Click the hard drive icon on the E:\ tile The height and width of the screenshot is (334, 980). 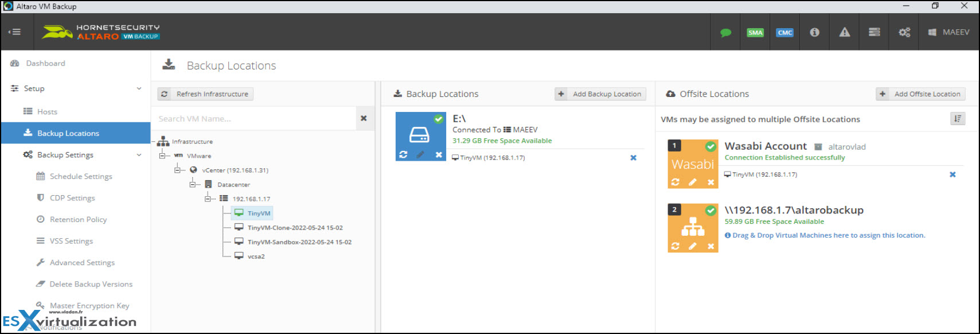(419, 135)
